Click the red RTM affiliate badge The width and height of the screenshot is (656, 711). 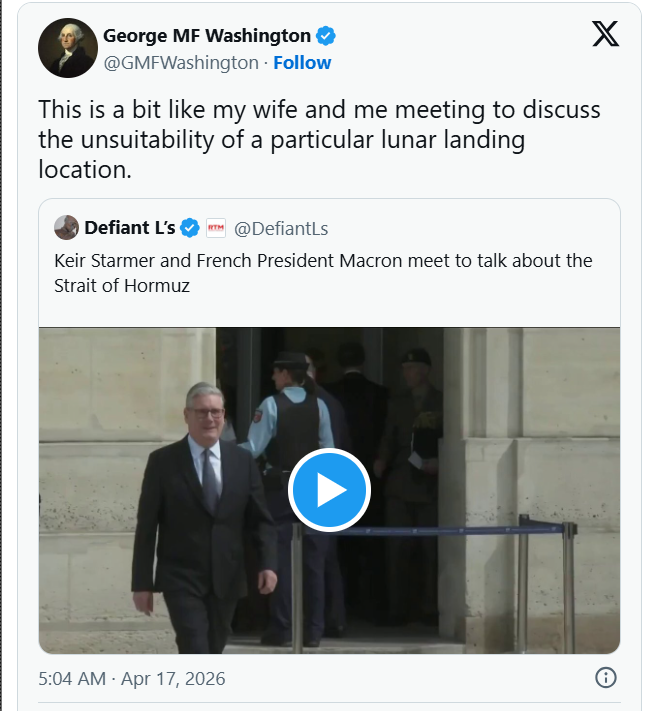pyautogui.click(x=216, y=228)
